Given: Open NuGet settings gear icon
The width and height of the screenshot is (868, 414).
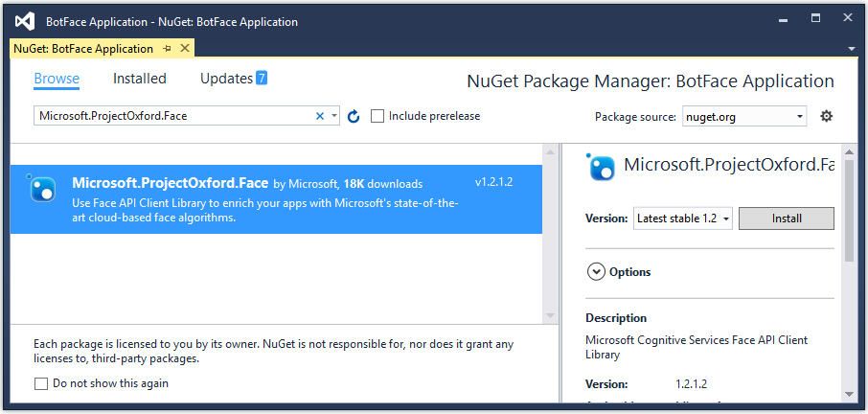Looking at the screenshot, I should point(826,116).
